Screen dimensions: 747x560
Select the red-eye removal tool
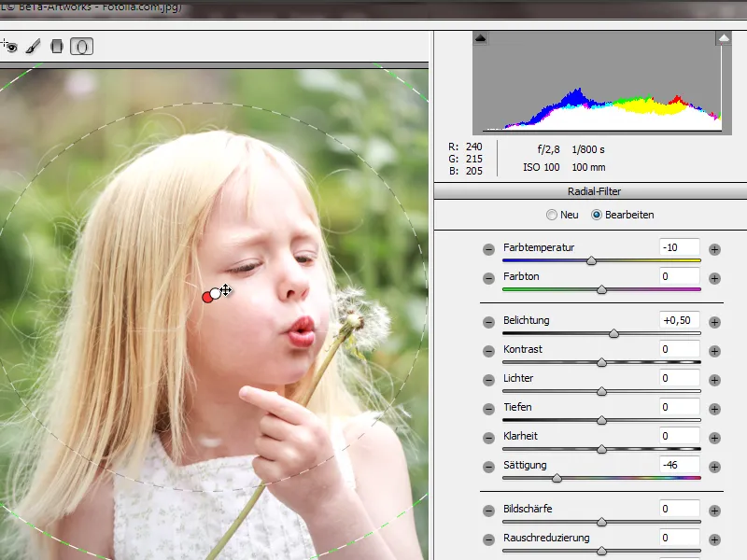coord(10,46)
